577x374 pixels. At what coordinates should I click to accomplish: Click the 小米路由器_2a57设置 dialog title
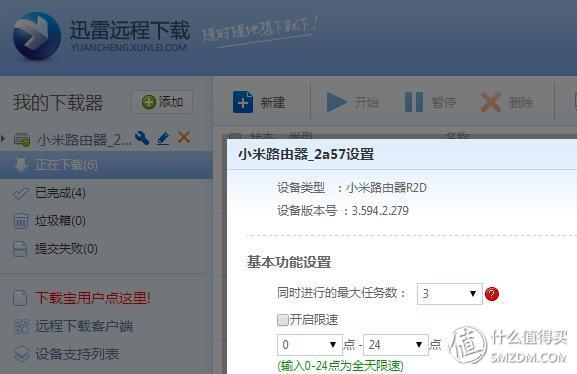pyautogui.click(x=306, y=154)
